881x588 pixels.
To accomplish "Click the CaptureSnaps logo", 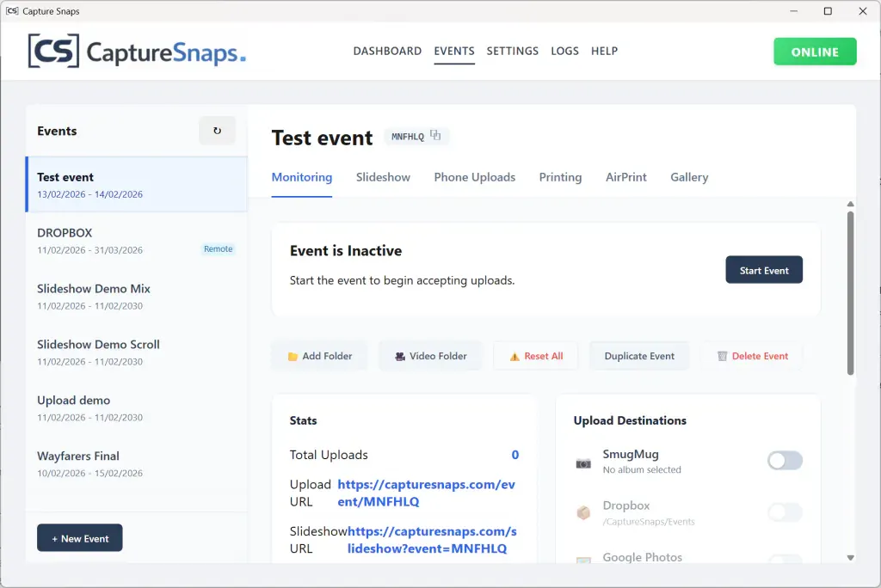I will [137, 51].
